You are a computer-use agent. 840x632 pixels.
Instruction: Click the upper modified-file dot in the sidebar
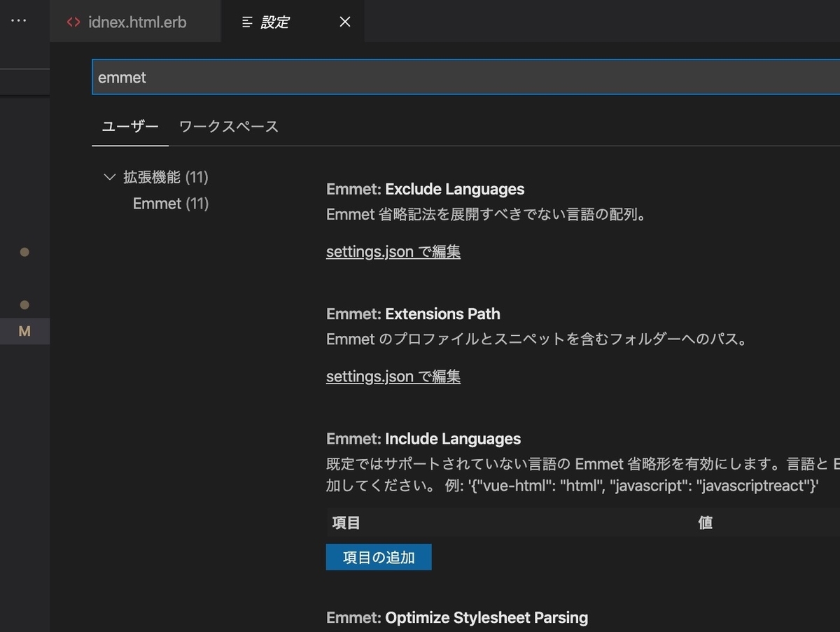[24, 252]
